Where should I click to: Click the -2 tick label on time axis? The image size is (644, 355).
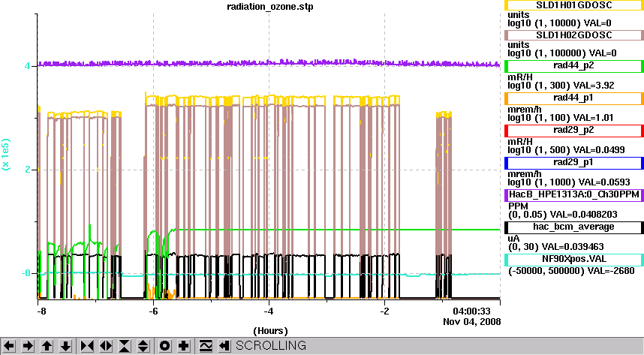[x=384, y=311]
